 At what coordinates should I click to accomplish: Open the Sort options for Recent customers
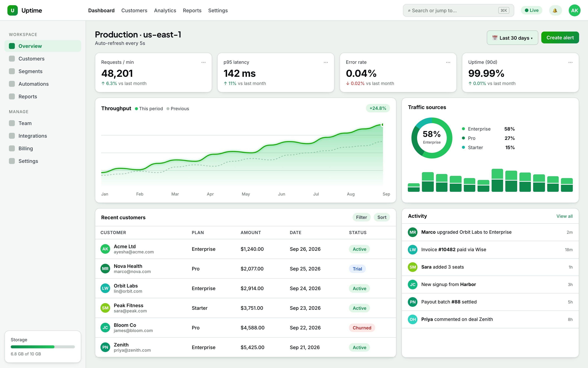[x=382, y=217]
